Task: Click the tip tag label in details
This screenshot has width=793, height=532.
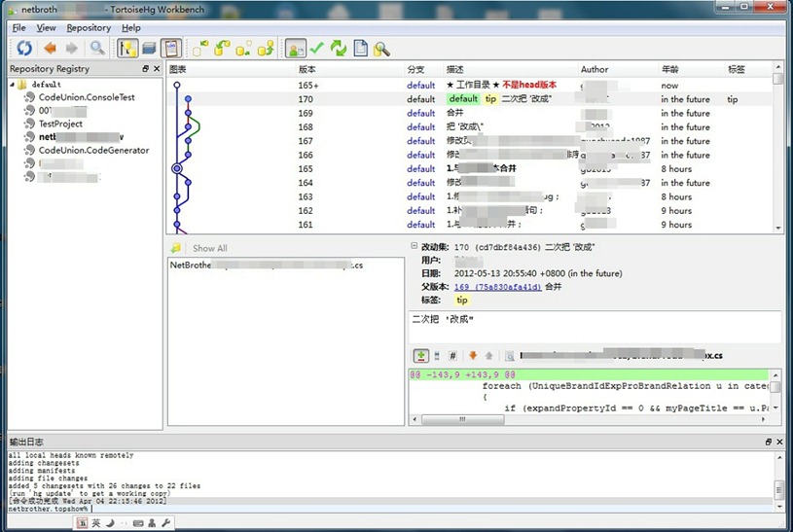Action: coord(462,300)
